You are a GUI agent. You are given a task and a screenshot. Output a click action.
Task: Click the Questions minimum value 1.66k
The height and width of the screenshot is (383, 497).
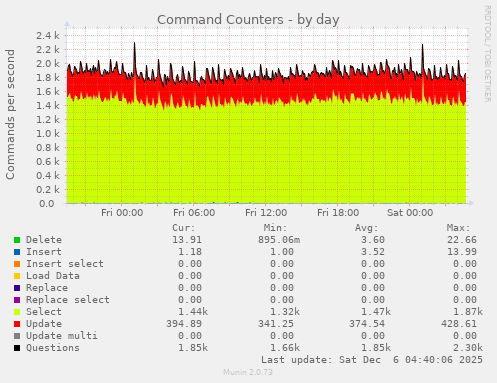[x=285, y=348]
